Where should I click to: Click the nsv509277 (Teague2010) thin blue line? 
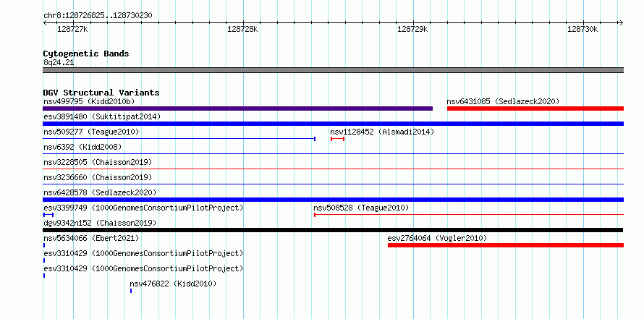click(x=179, y=139)
